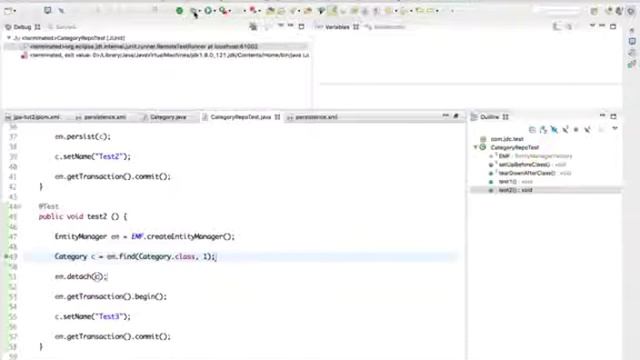This screenshot has width=640, height=360.
Task: Click em.getTransaction().commit(); on line 57
Action: (113, 337)
